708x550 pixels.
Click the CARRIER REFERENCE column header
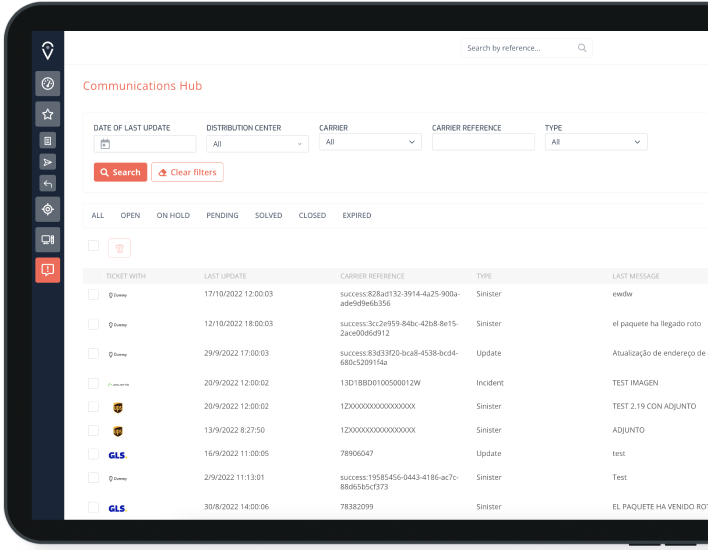pos(372,276)
